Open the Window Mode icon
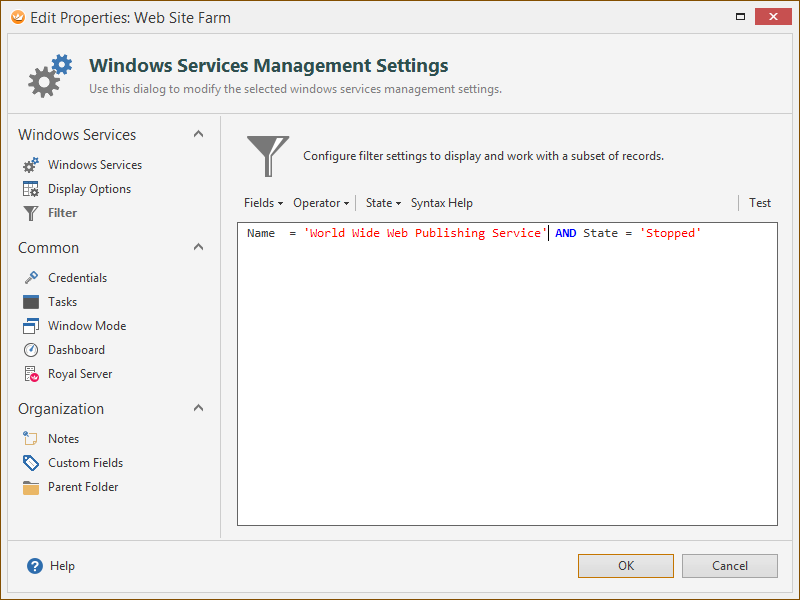The image size is (800, 600). [x=31, y=326]
